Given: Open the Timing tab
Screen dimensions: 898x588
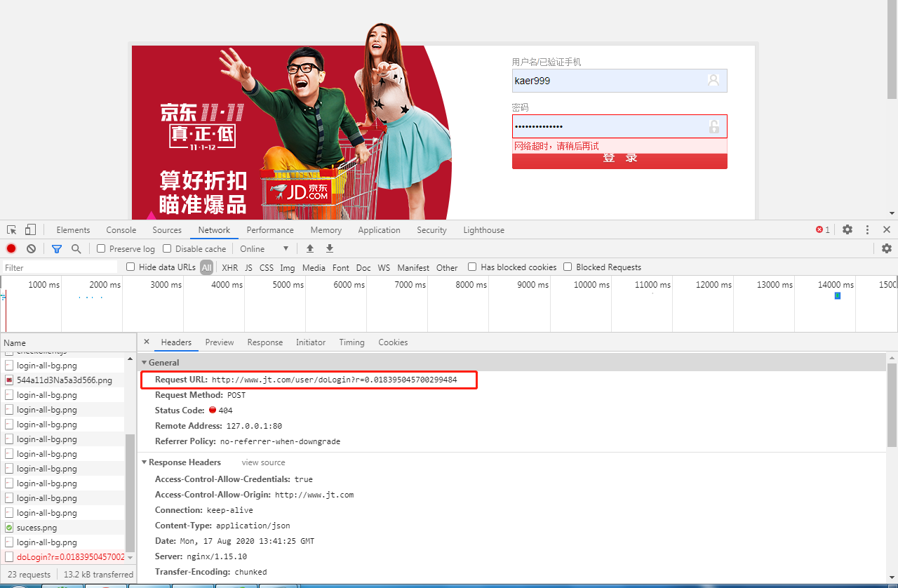Looking at the screenshot, I should click(x=351, y=342).
